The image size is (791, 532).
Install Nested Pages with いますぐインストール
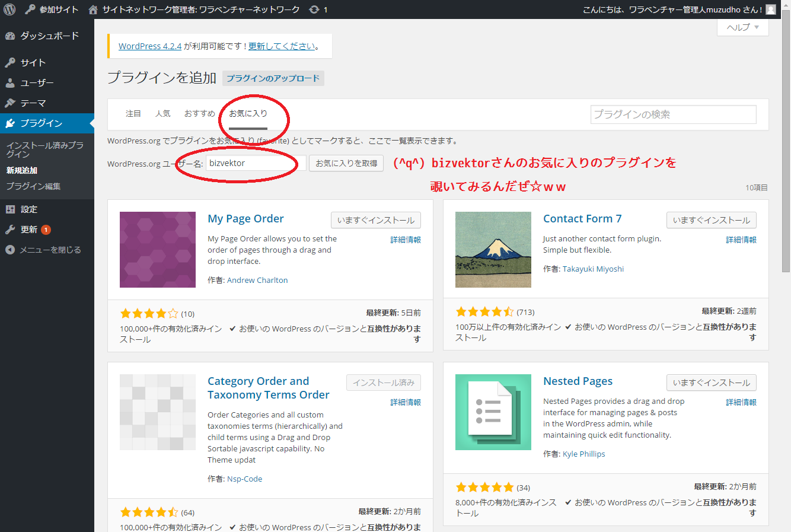pos(712,383)
